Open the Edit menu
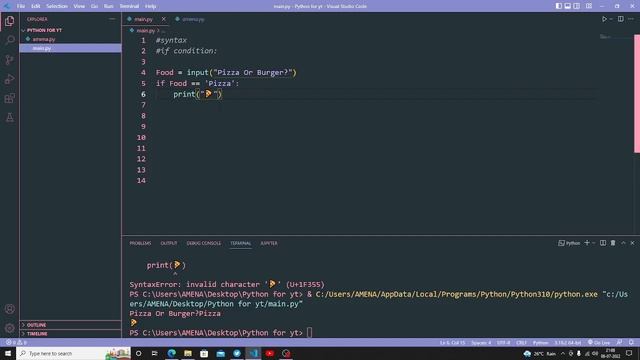Screen dimensions: 640x360 pyautogui.click(x=36, y=6)
